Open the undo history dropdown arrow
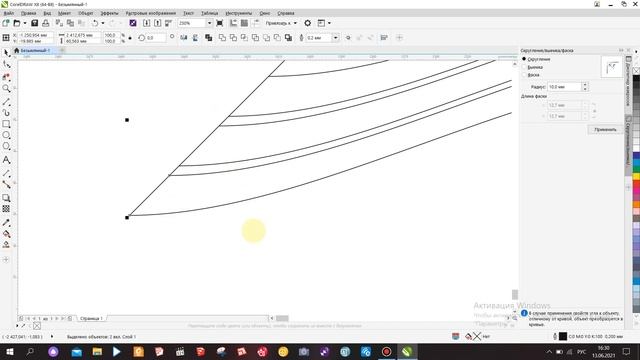 [102, 23]
